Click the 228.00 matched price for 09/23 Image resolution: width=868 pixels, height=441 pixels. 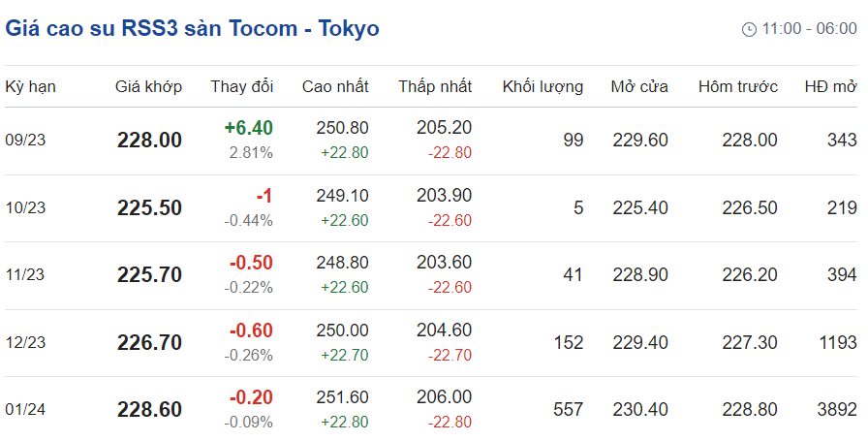(x=149, y=141)
